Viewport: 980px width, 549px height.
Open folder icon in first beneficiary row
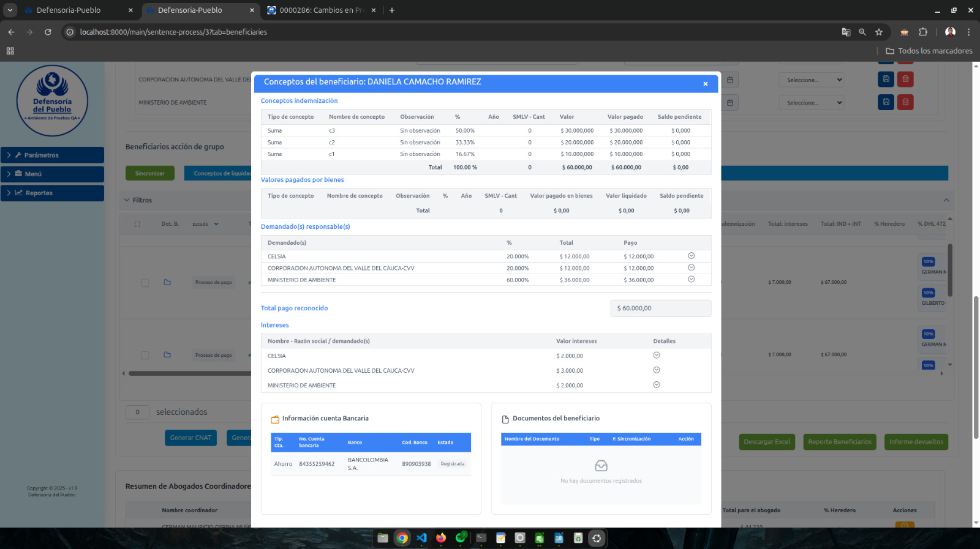coord(167,282)
